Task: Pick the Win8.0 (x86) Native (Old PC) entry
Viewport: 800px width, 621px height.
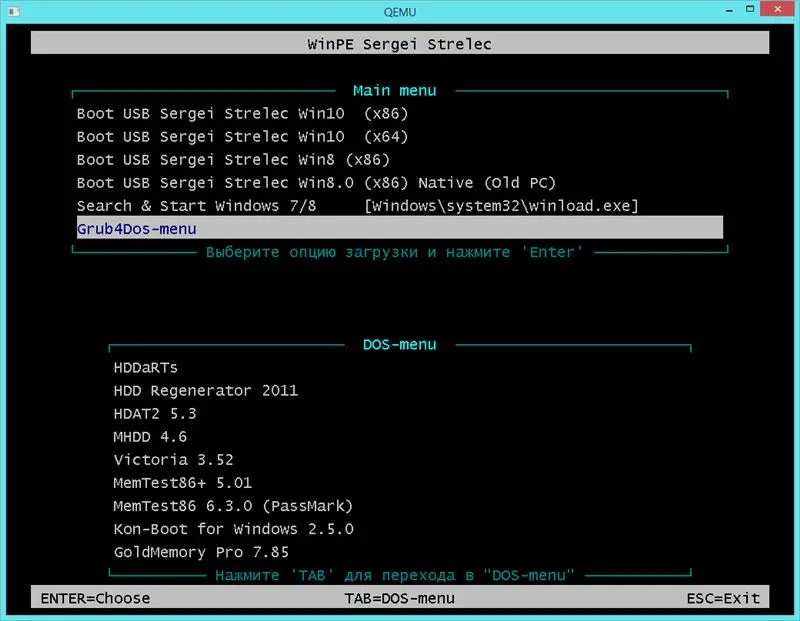Action: (316, 183)
